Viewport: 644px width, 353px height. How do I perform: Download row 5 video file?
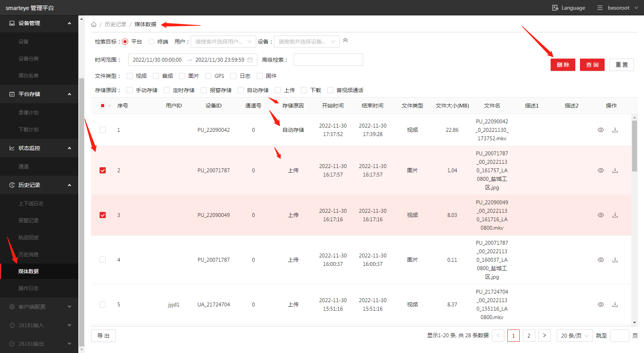point(615,304)
